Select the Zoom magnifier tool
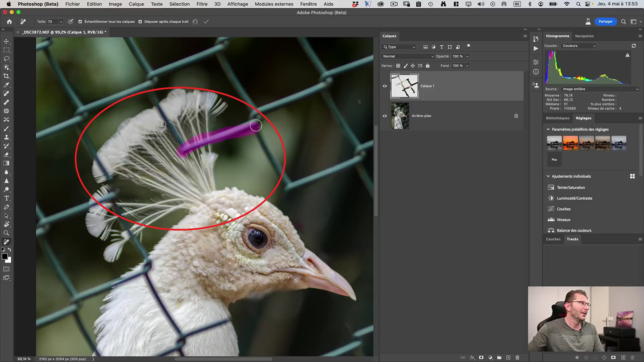Image resolution: width=644 pixels, height=362 pixels. pos(6,233)
